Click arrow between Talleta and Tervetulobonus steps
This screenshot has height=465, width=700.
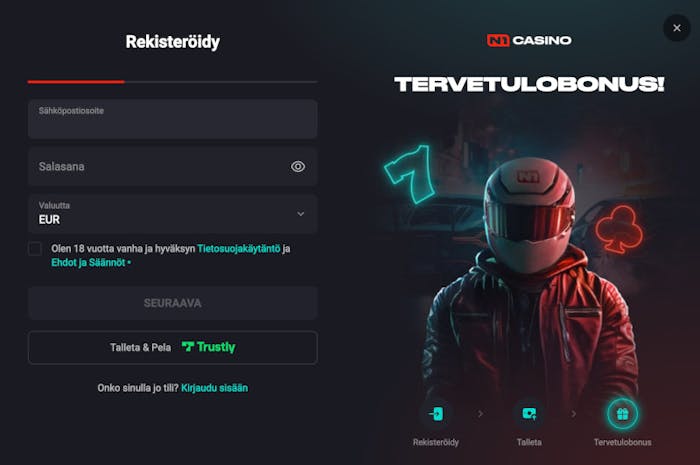point(574,414)
